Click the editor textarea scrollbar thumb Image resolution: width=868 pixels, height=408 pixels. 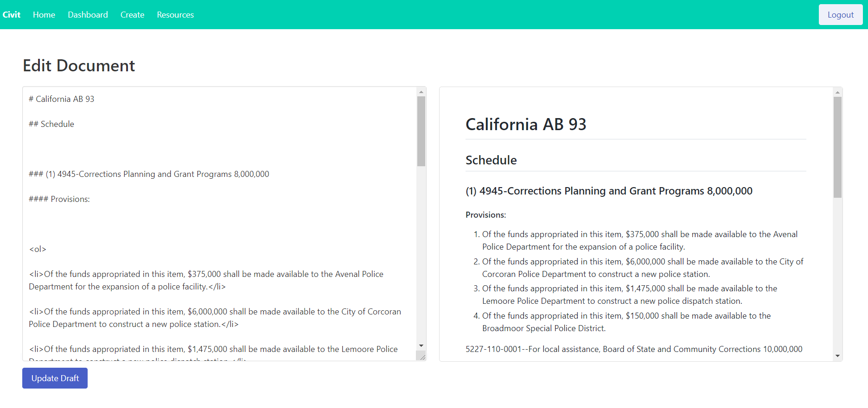click(x=421, y=131)
